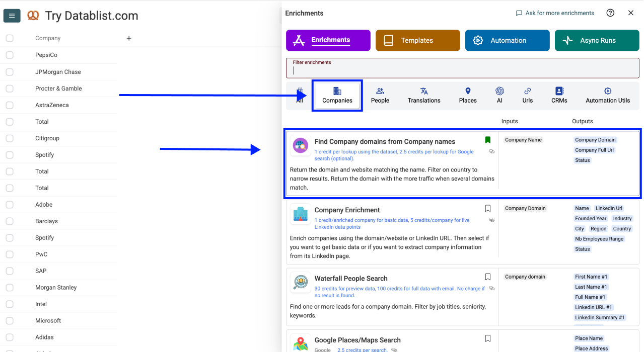Open the Automation tab
644x352 pixels.
pos(507,41)
